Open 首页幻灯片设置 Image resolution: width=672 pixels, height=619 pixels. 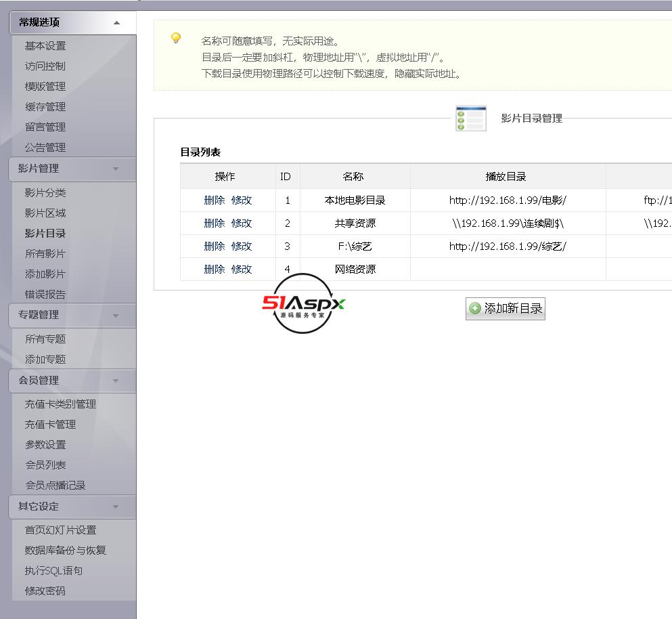pos(60,530)
